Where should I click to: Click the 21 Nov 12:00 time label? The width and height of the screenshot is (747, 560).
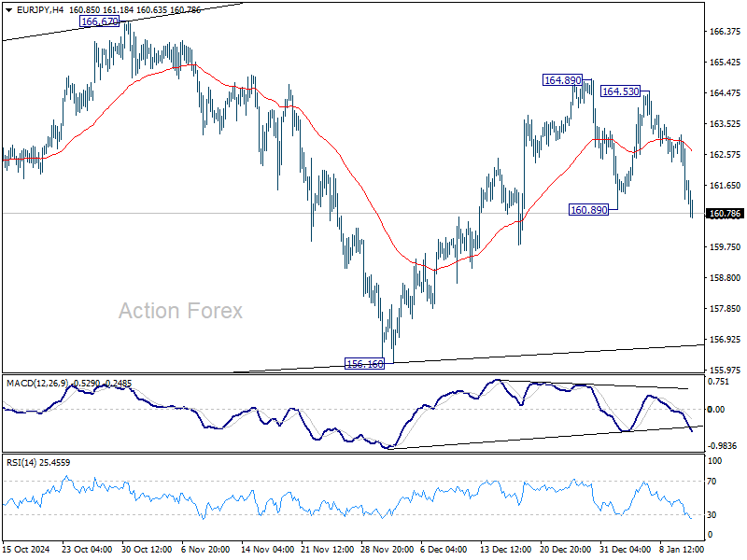pos(328,550)
